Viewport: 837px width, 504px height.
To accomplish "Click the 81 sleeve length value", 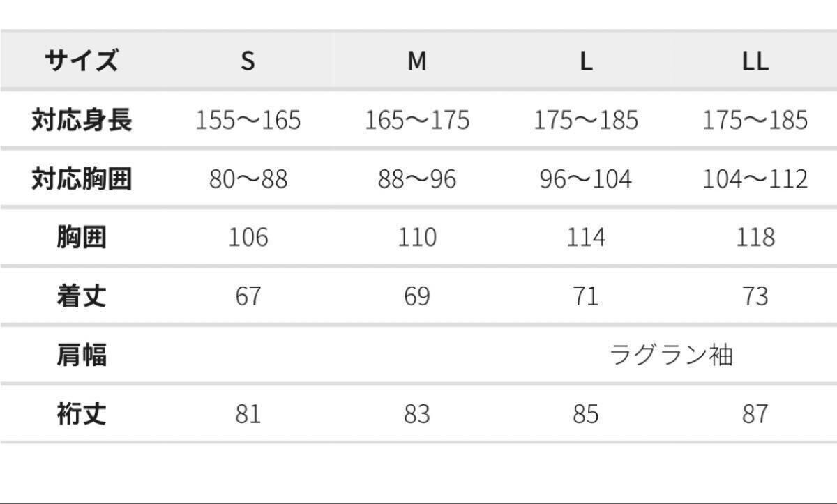I will click(248, 414).
